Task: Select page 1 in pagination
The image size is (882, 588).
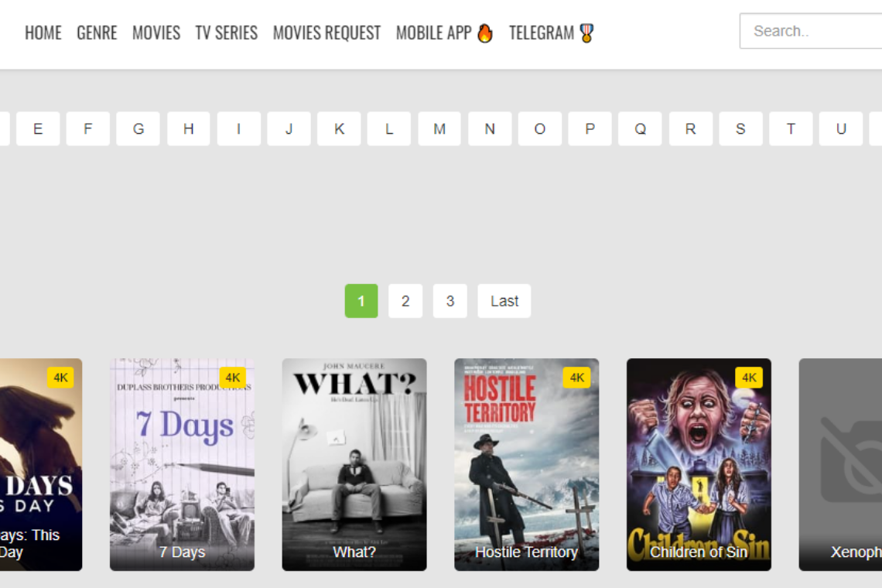Action: tap(361, 301)
